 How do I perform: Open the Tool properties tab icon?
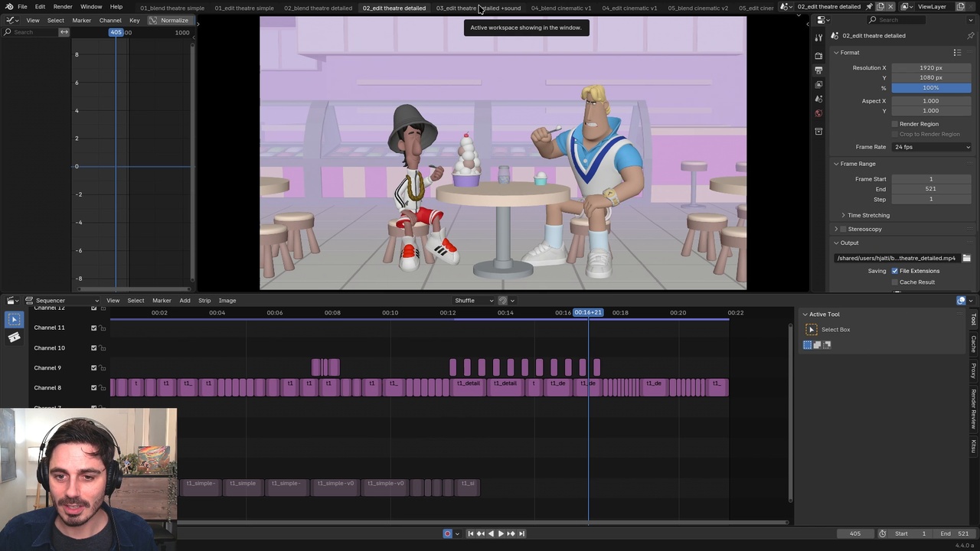[x=818, y=36]
